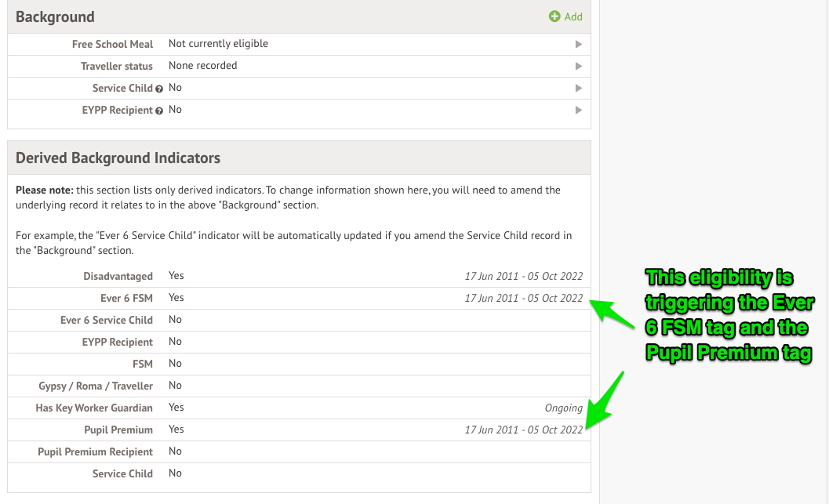Click the Gypsy / Roma / Traveller label
The image size is (829, 504).
click(96, 386)
